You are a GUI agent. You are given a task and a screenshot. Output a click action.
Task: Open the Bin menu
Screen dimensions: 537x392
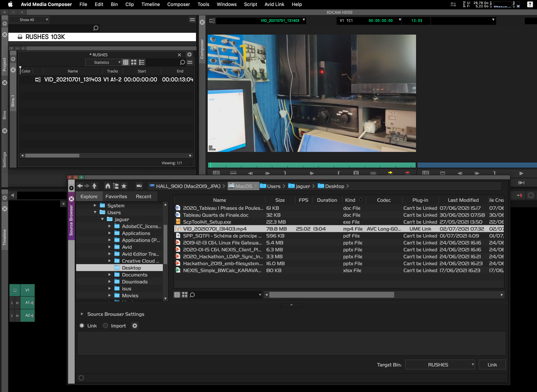(114, 4)
